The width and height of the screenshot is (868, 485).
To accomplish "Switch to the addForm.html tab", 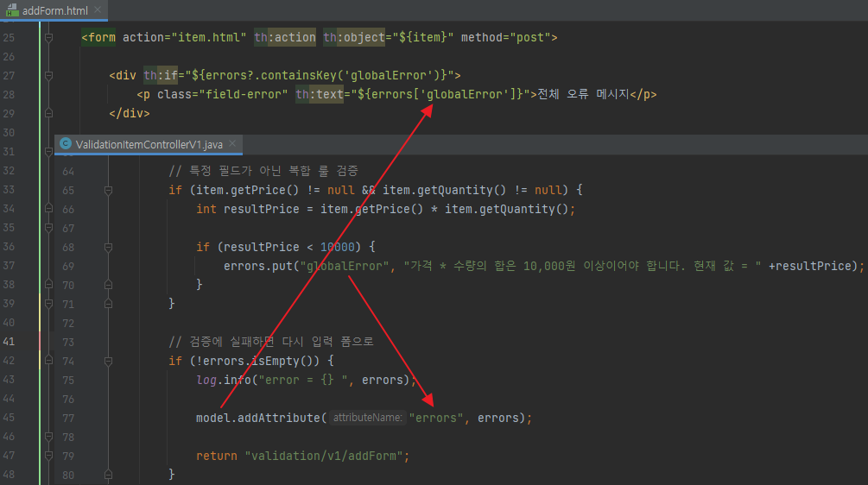I will click(54, 10).
